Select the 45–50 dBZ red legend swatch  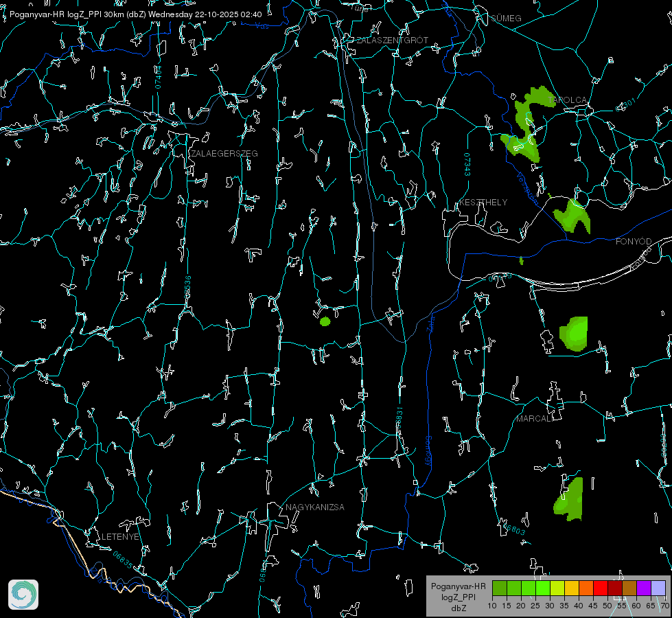pos(601,588)
